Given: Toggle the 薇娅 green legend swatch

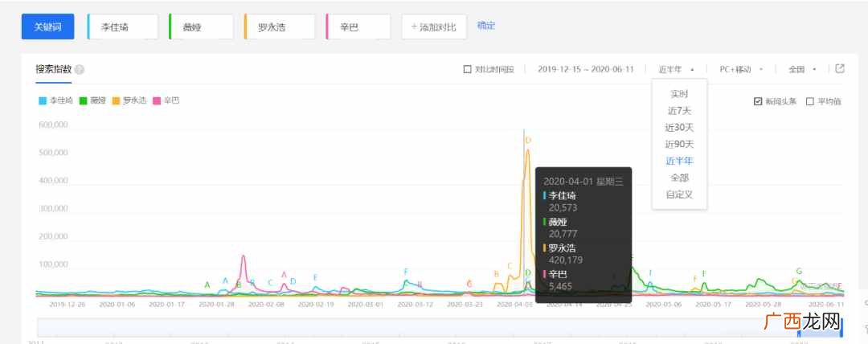Looking at the screenshot, I should pyautogui.click(x=83, y=100).
